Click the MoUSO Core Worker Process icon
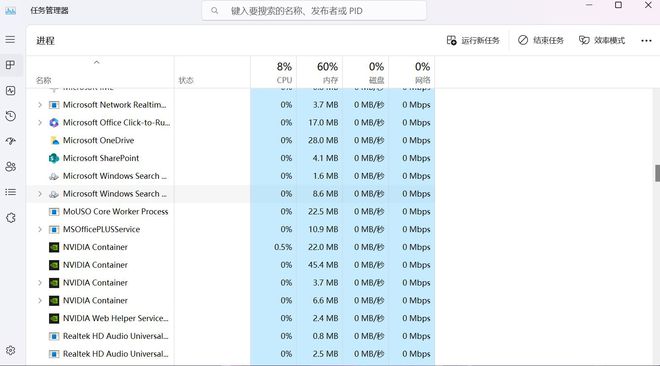Screen dimensions: 660x366 pos(54,212)
